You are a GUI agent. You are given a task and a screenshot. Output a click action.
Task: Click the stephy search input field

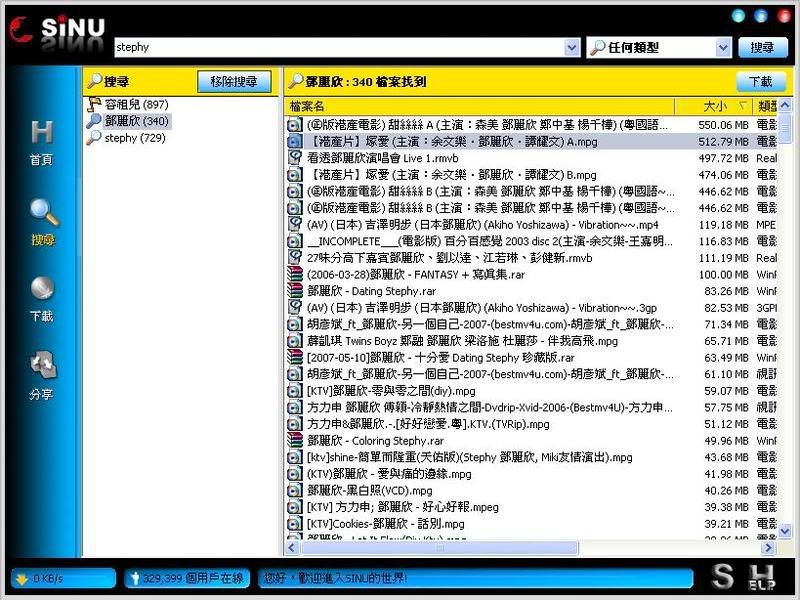[339, 47]
